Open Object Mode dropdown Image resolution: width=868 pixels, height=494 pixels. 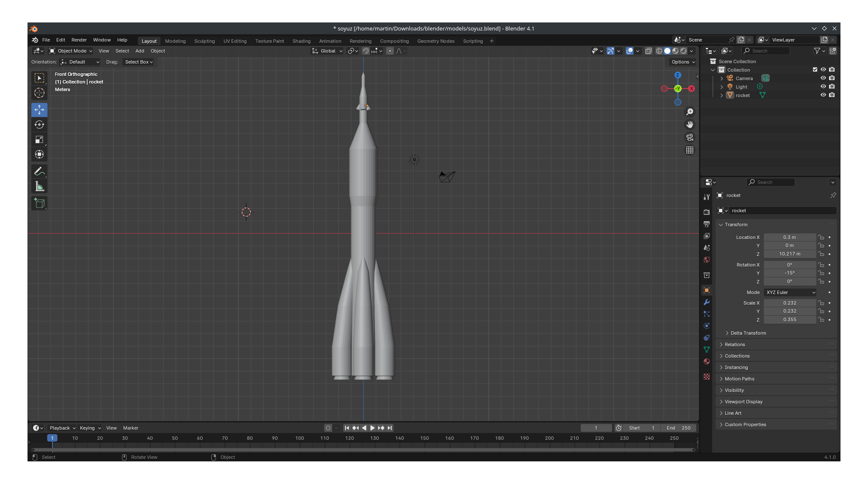tap(70, 51)
